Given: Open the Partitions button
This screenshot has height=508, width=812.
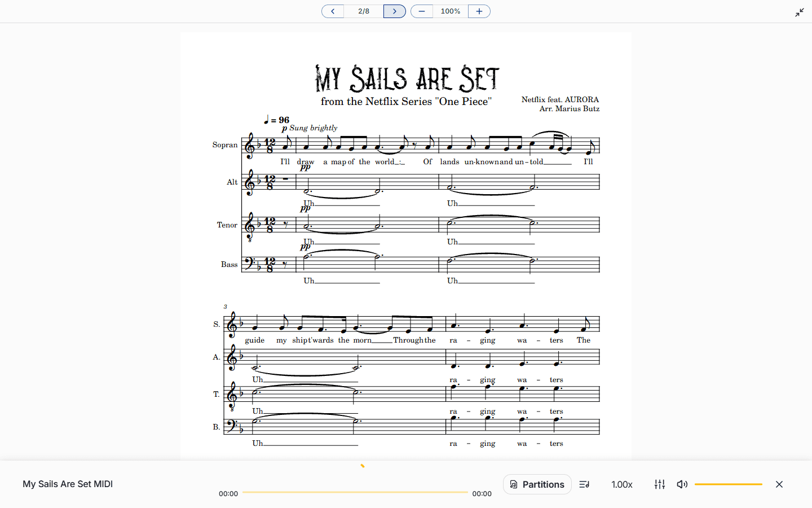Looking at the screenshot, I should [x=537, y=484].
